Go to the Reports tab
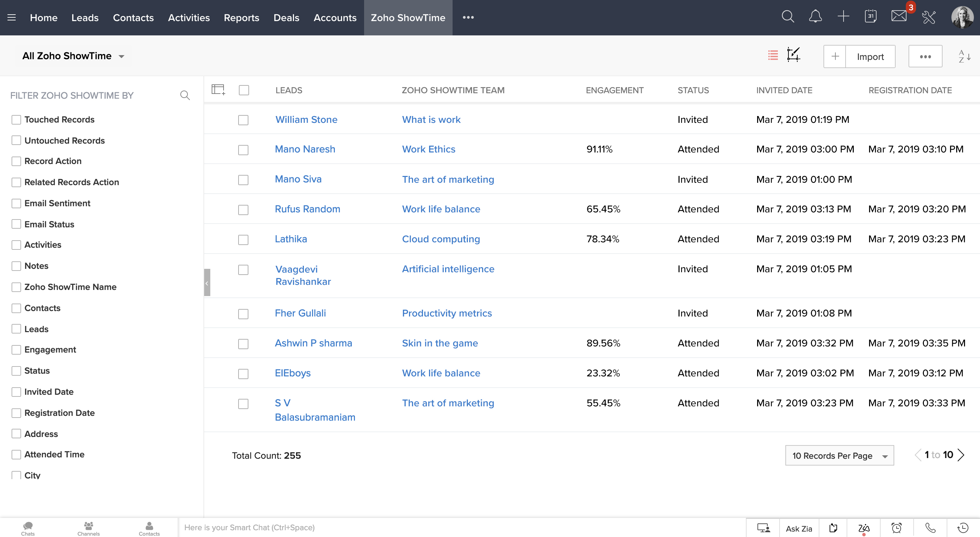 [x=241, y=17]
